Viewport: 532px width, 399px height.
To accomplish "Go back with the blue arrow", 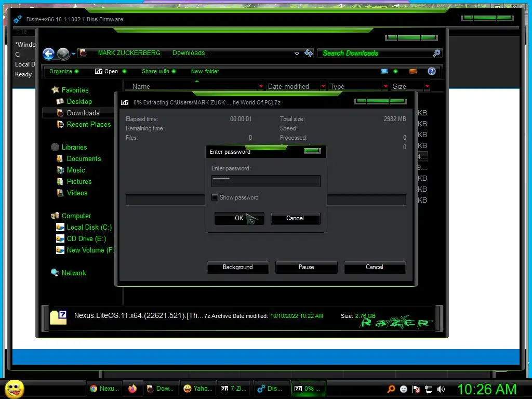I will coord(48,54).
